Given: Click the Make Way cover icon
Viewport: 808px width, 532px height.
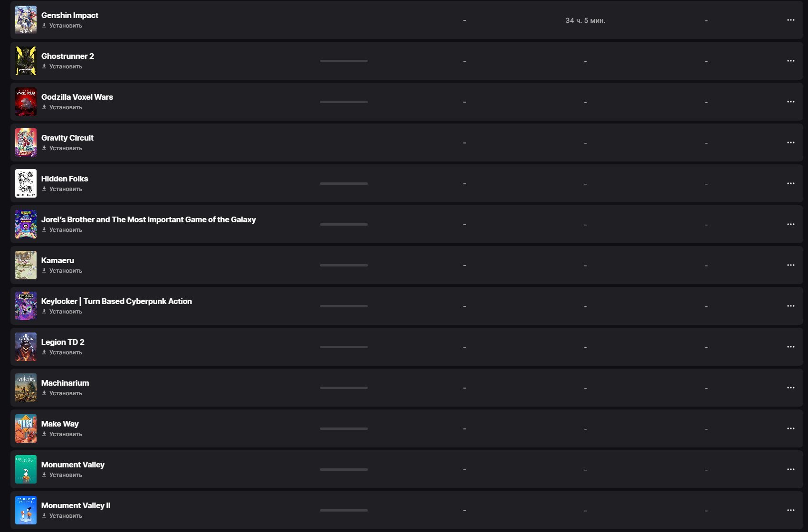Looking at the screenshot, I should pyautogui.click(x=26, y=428).
